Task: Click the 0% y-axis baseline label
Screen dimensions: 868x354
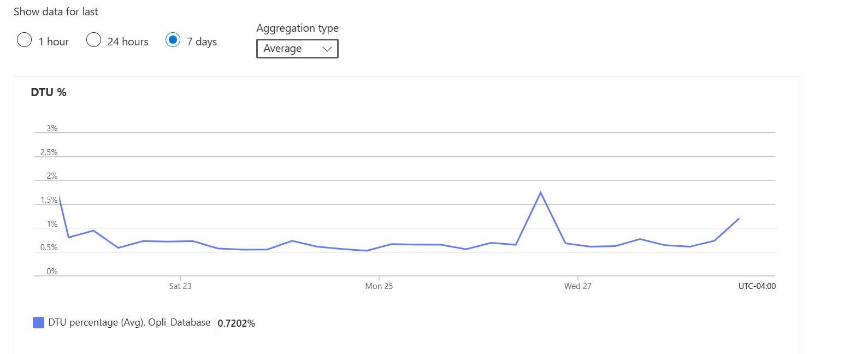Action: point(52,272)
